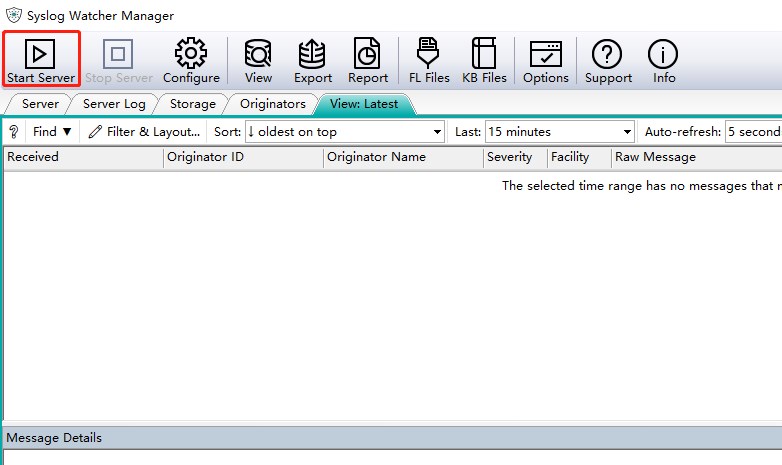Viewport: 782px width, 465px height.
Task: Expand the Sort order dropdown
Action: [345, 132]
